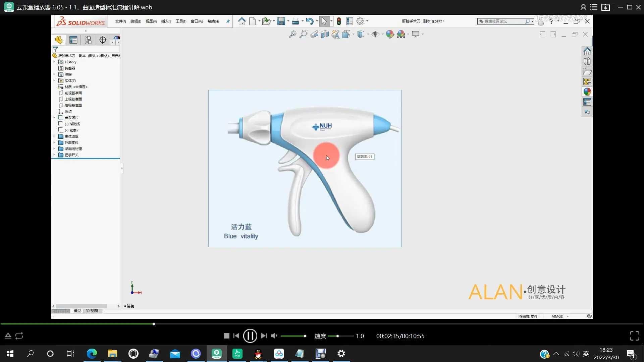Image resolution: width=644 pixels, height=362 pixels.
Task: Click the Appearances color ball in task pane
Action: click(587, 92)
